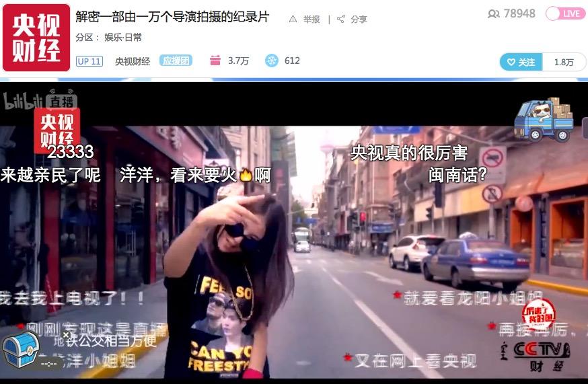
Task: Open the 央视财经 streamer name link
Action: 132,61
